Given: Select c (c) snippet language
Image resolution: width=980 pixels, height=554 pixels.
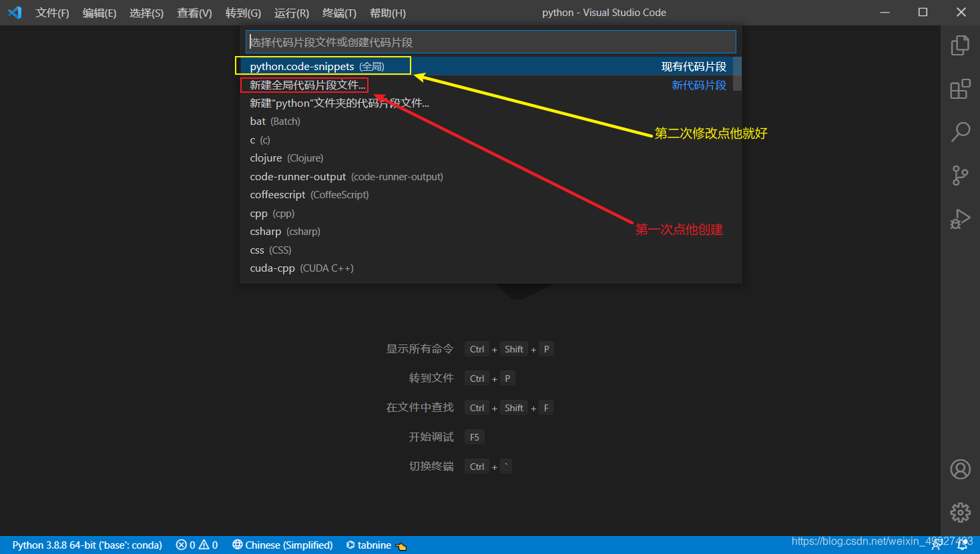Looking at the screenshot, I should click(487, 140).
